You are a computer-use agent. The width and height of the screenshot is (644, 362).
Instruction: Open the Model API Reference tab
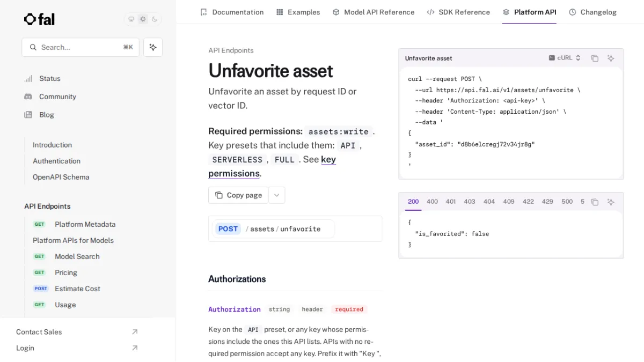[x=374, y=12]
